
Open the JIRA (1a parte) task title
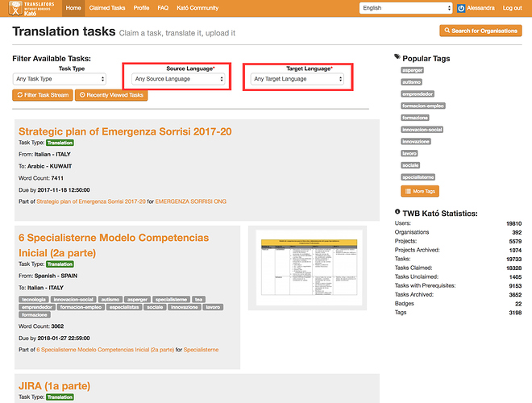coord(54,386)
